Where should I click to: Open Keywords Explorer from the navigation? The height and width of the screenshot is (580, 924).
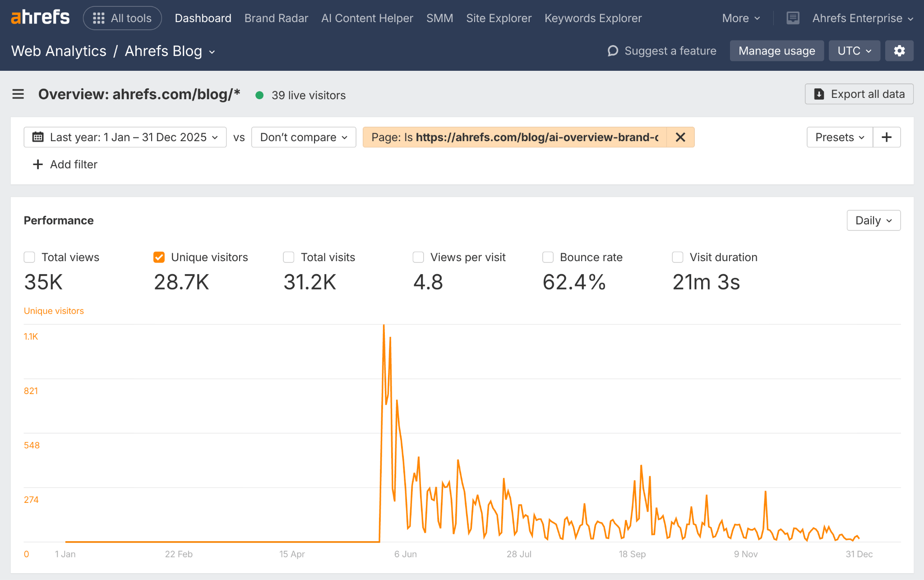coord(592,18)
